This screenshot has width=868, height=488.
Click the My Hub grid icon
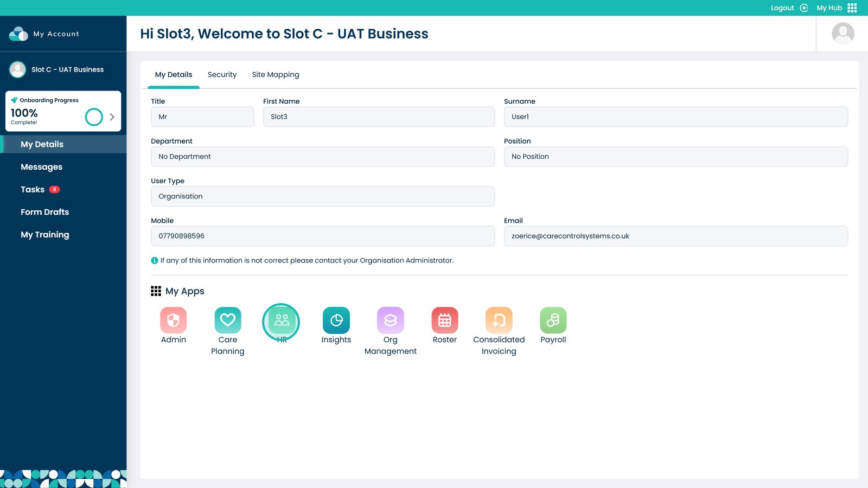point(852,8)
